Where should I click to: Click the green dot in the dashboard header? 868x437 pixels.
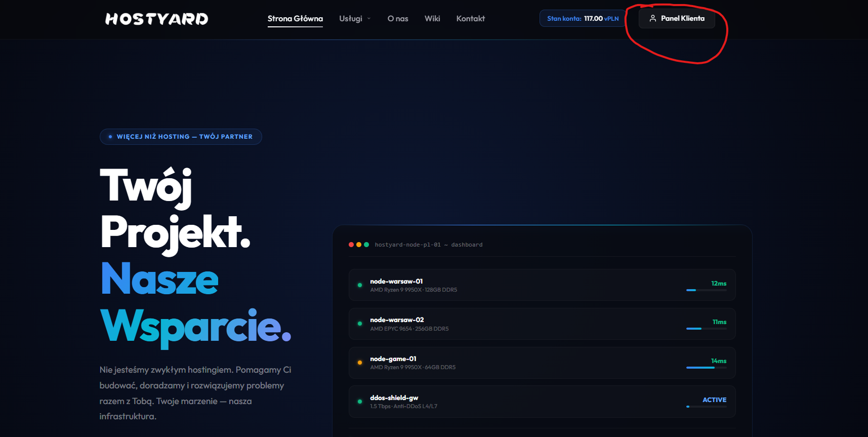tap(366, 245)
